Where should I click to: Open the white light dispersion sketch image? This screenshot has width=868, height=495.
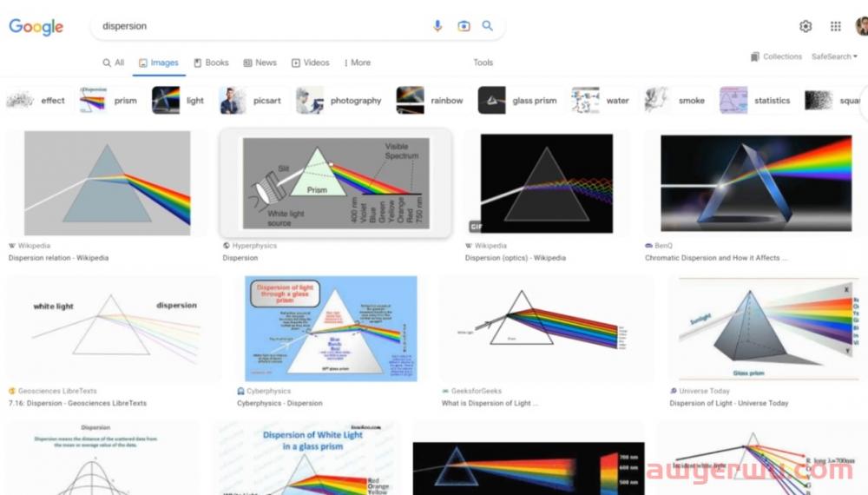point(114,328)
